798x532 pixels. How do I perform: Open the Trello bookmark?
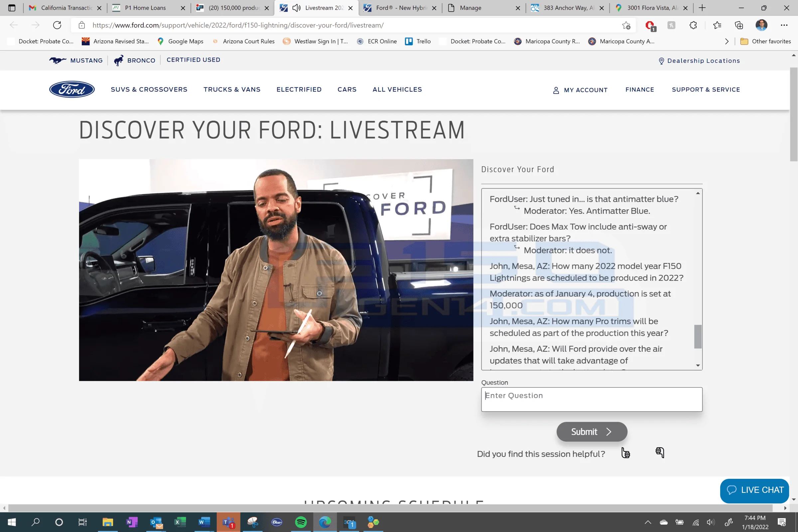[x=418, y=41]
